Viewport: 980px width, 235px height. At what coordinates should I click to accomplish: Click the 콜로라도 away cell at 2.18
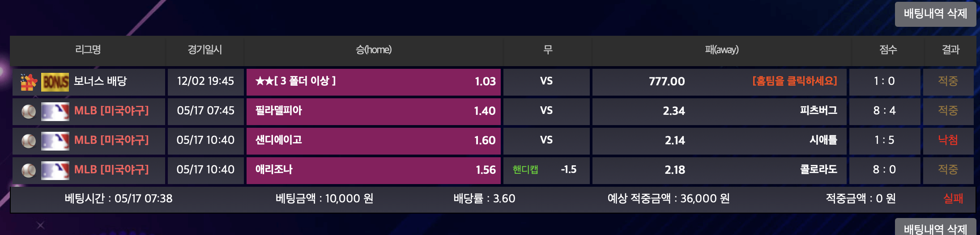[x=719, y=170]
